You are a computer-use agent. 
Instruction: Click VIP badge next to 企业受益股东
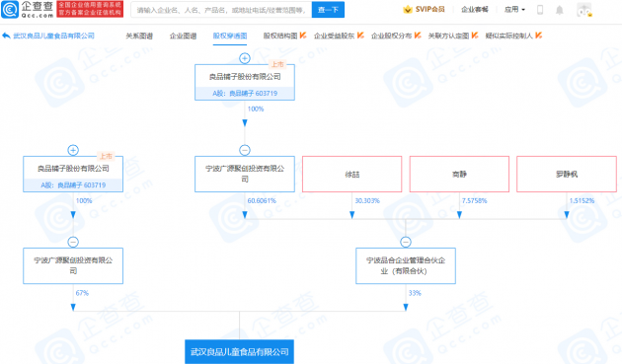[x=360, y=36]
